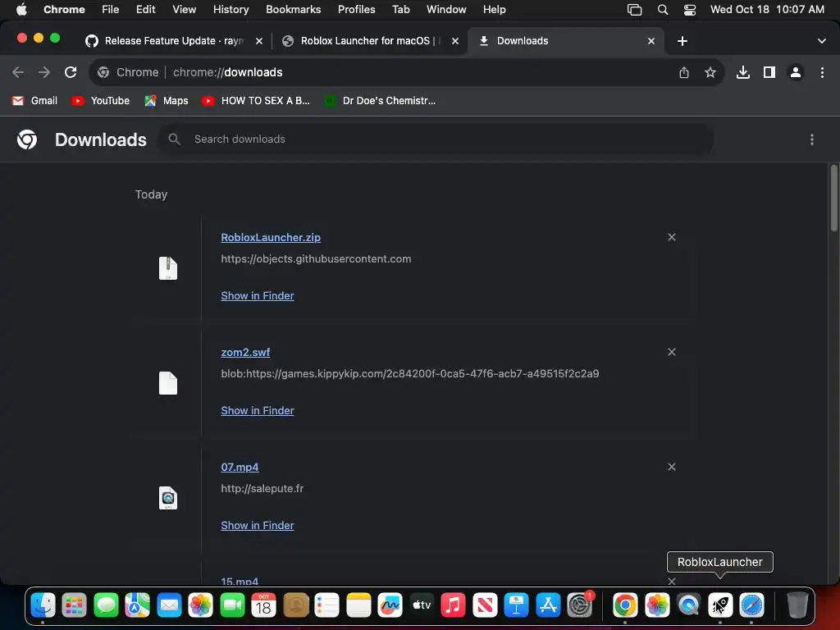Open the Apple menu
The image size is (840, 630).
pos(21,9)
